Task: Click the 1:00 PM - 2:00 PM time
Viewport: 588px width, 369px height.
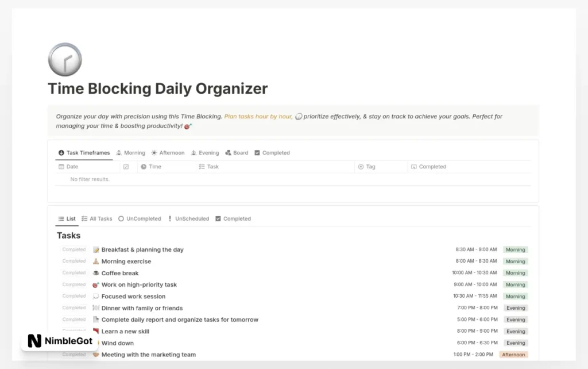Action: click(473, 355)
